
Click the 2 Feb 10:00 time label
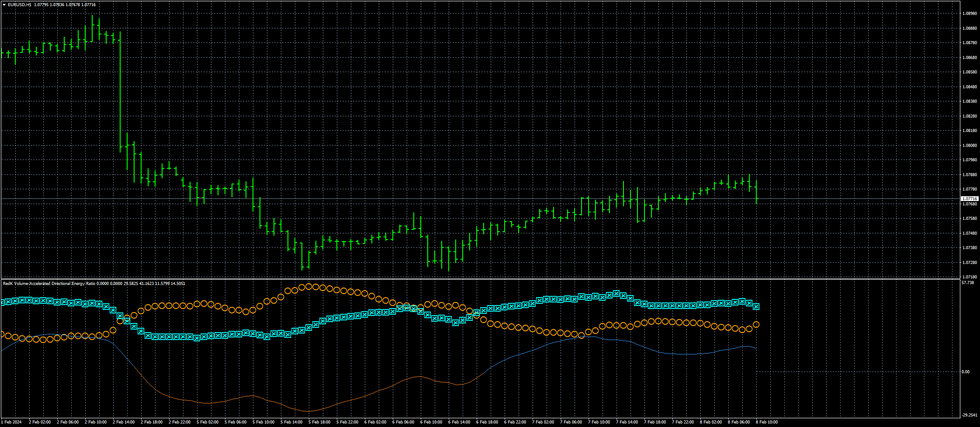pyautogui.click(x=96, y=422)
